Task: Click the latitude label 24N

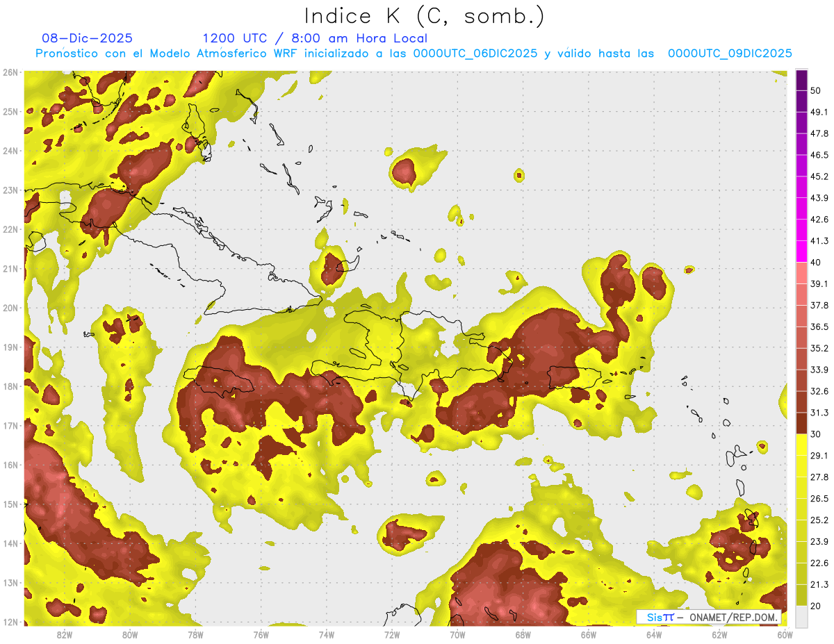Action: (x=10, y=151)
